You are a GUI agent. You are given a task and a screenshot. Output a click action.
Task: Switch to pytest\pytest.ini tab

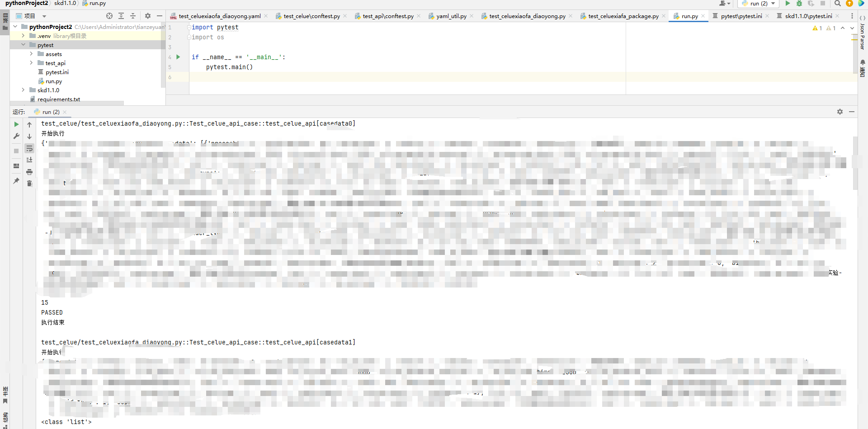click(741, 16)
